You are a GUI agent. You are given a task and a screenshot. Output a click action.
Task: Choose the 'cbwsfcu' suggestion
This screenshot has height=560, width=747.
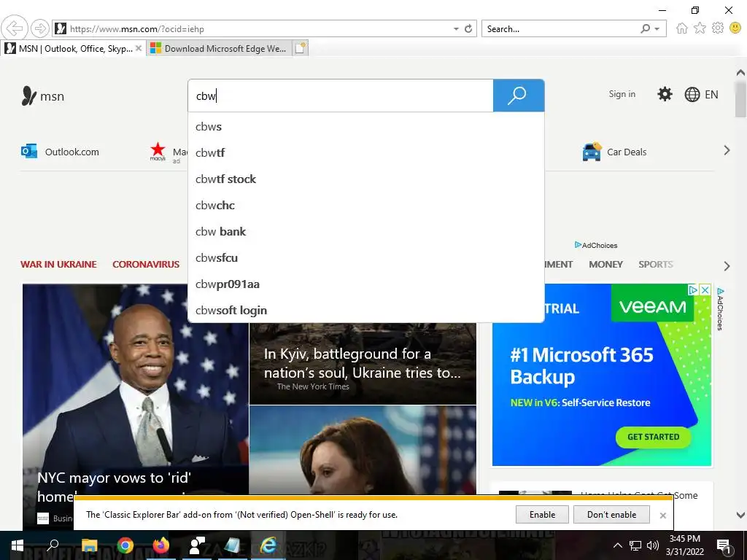(x=366, y=257)
